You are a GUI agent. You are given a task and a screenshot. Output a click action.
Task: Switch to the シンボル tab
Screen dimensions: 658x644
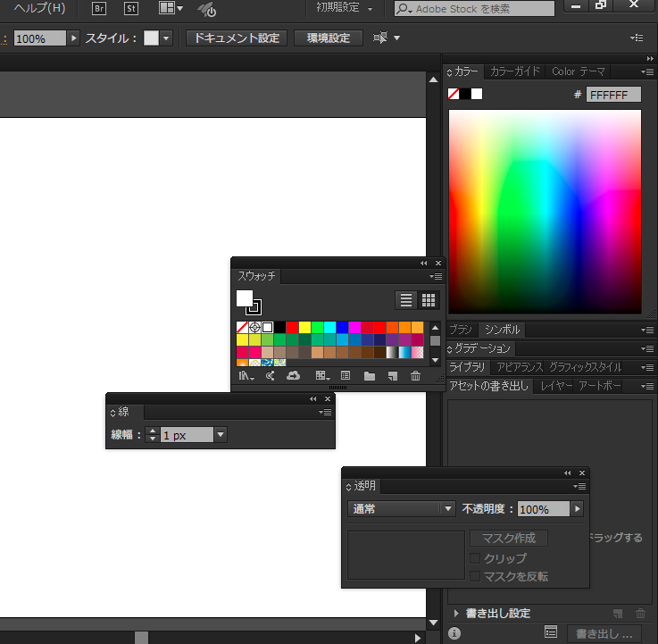point(503,330)
